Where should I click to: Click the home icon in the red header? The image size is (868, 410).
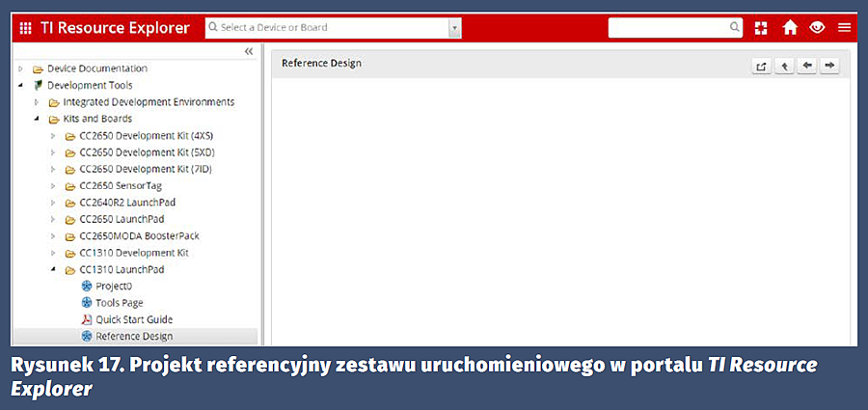(790, 28)
